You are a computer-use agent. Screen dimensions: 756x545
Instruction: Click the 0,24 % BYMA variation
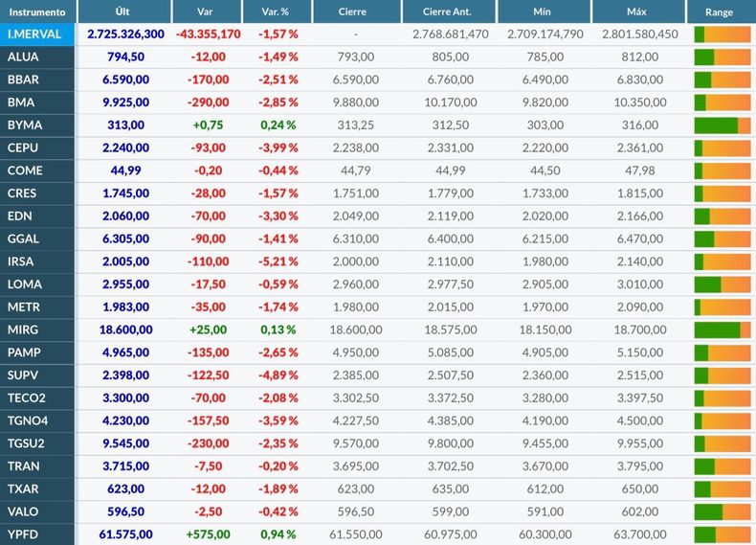278,125
